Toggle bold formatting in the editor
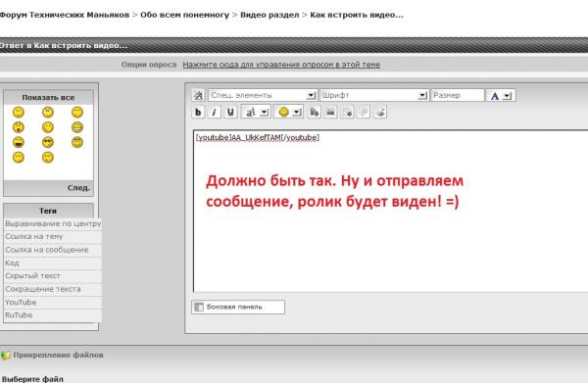 click(198, 112)
